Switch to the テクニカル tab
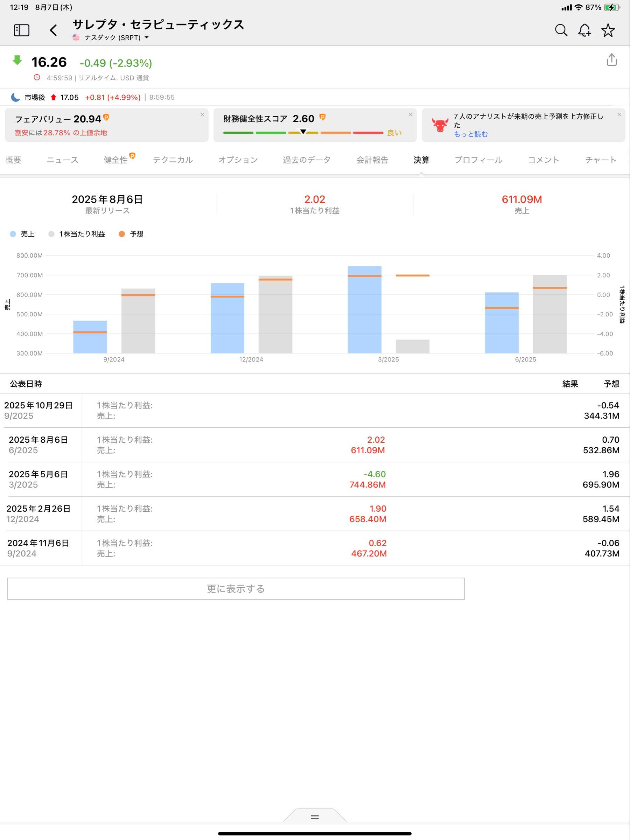630x840 pixels. coord(173,160)
